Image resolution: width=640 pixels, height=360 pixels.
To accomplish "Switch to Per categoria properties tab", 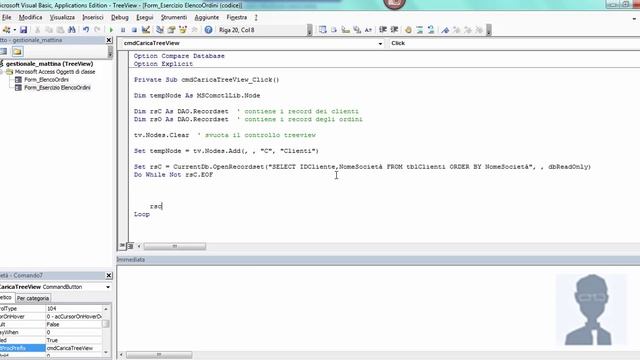I will coord(33,298).
